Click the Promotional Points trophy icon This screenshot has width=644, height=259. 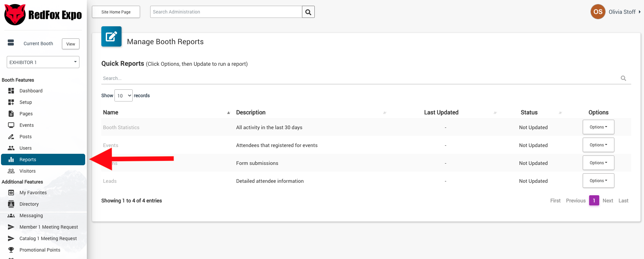pos(11,250)
